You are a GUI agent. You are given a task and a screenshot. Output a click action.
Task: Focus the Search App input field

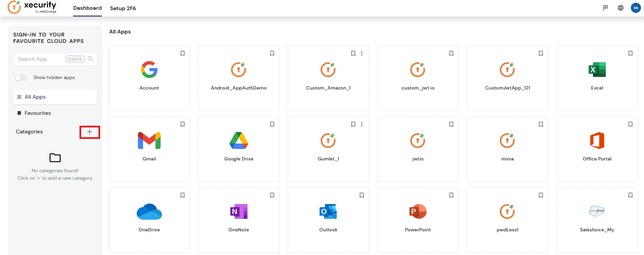tap(41, 59)
